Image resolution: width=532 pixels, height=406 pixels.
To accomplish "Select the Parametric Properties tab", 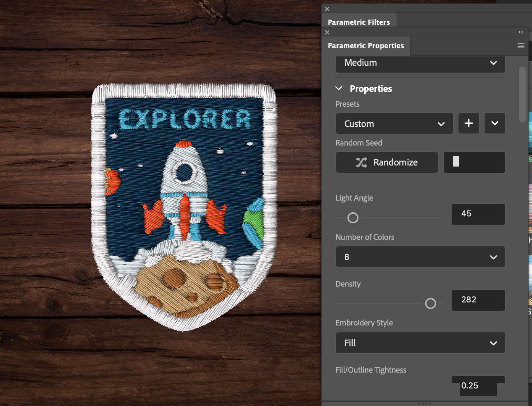I will 366,46.
